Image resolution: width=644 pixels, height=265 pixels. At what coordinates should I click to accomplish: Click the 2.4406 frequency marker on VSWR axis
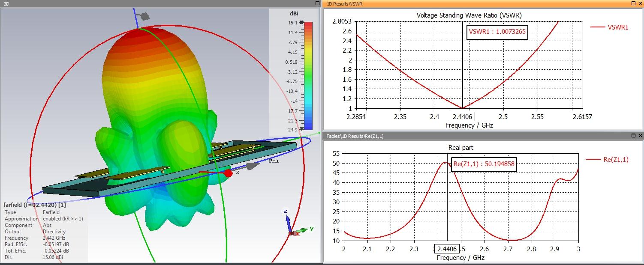pos(462,117)
